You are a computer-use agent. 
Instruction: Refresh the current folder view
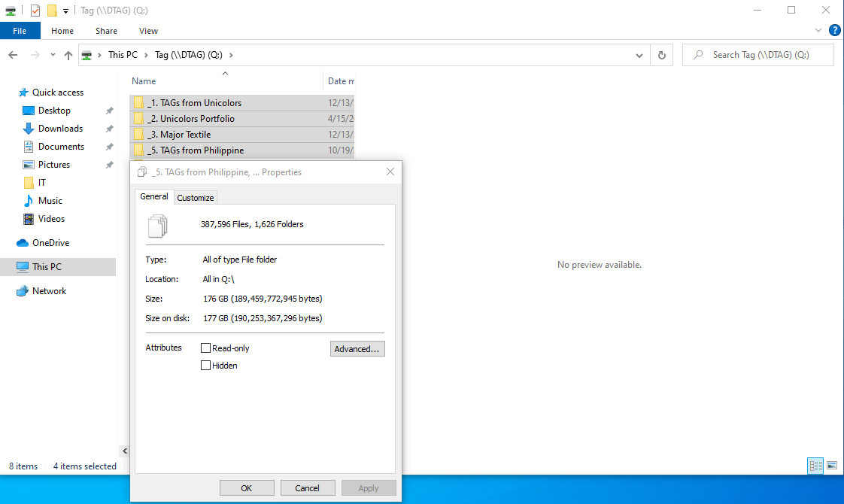pos(661,56)
